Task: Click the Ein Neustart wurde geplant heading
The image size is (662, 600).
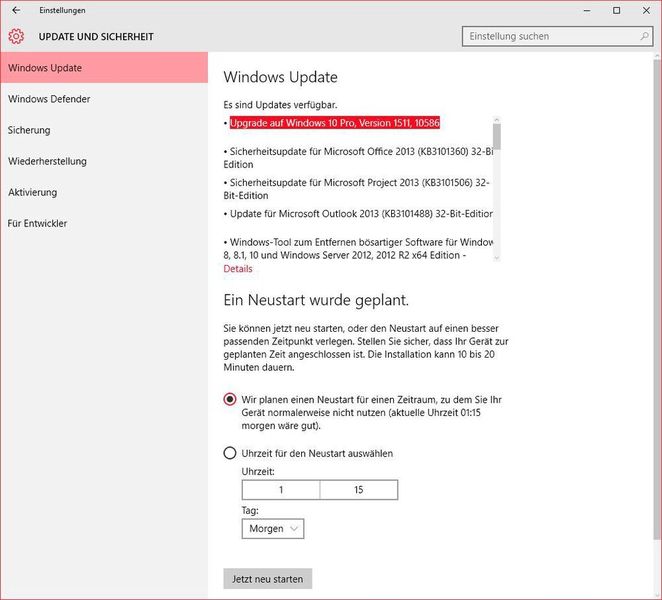Action: (x=316, y=300)
